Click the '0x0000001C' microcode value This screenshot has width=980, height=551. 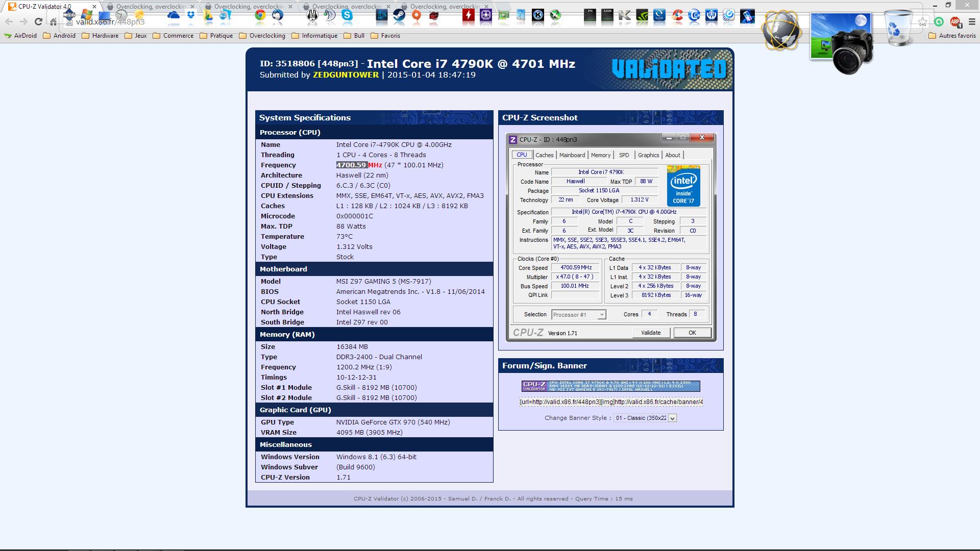[x=354, y=216]
